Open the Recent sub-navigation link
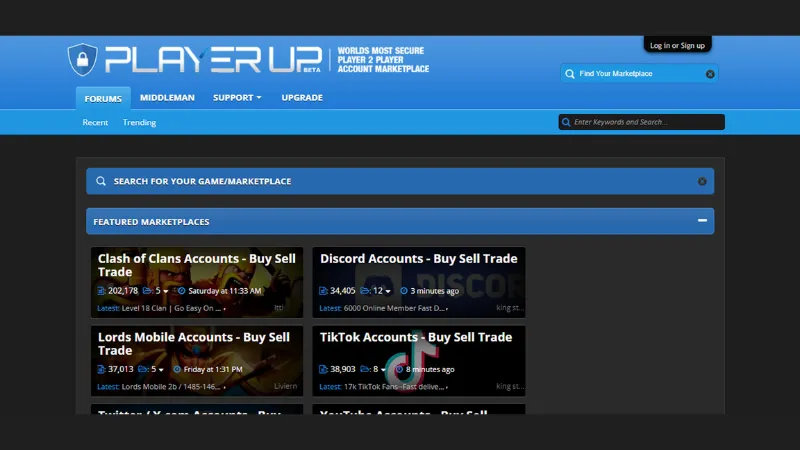 point(95,122)
